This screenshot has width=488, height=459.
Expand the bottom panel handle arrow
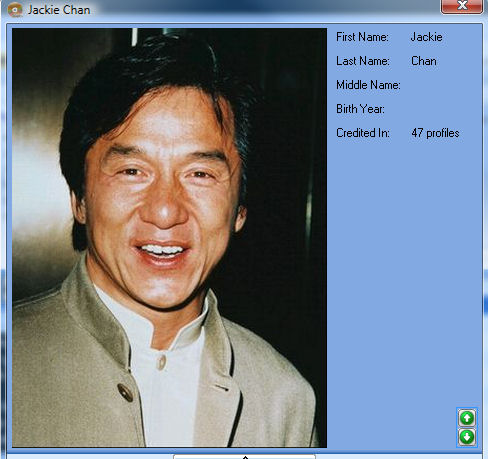(245, 457)
